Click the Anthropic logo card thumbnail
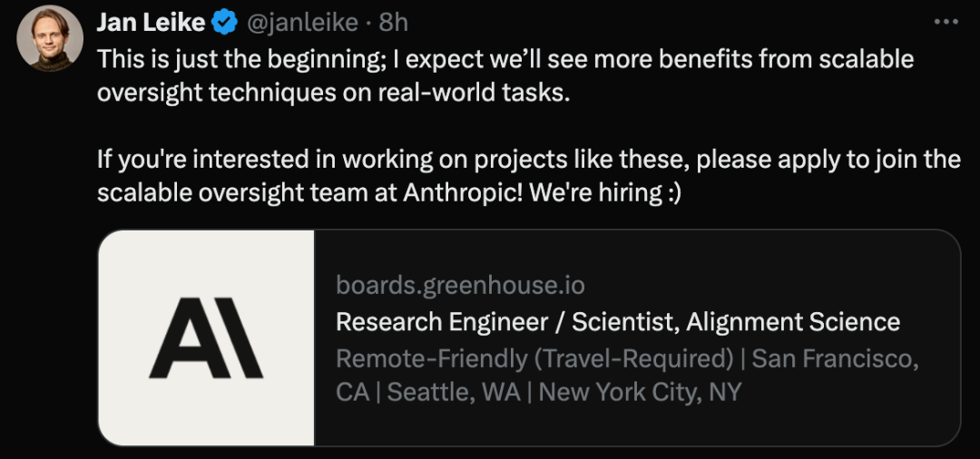Screen dimensions: 980x459 click(x=206, y=337)
